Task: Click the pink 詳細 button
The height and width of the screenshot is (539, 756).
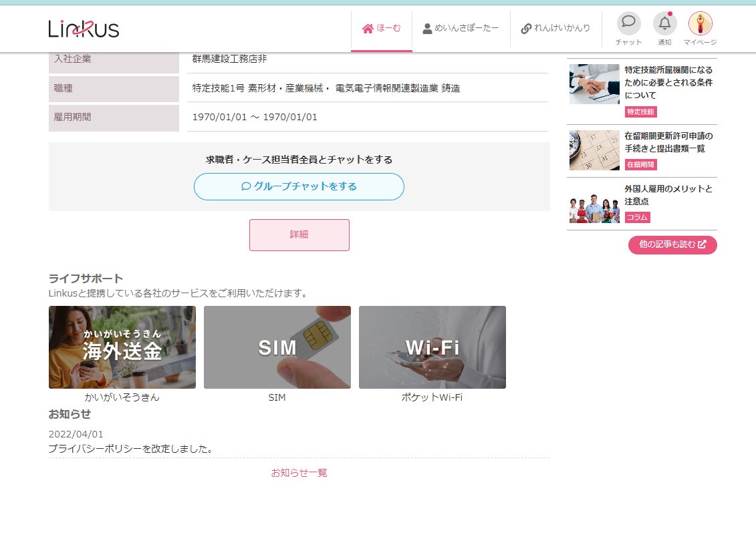Action: pos(299,234)
